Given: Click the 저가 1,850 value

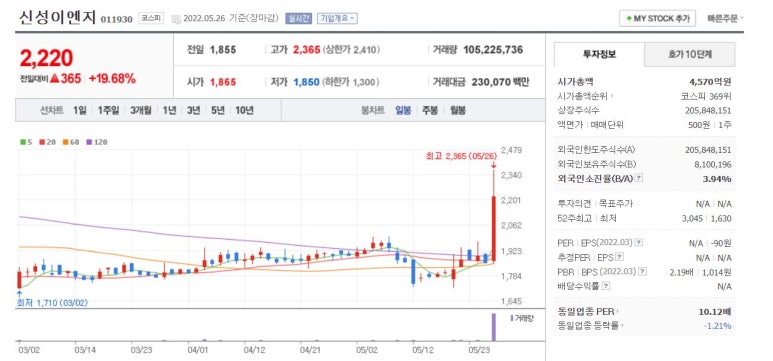Looking at the screenshot, I should coord(307,82).
